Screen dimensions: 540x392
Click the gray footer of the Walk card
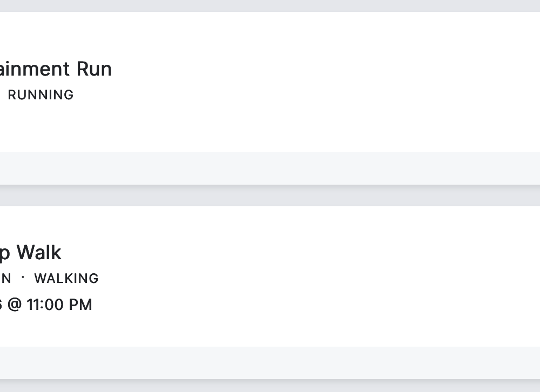270,363
